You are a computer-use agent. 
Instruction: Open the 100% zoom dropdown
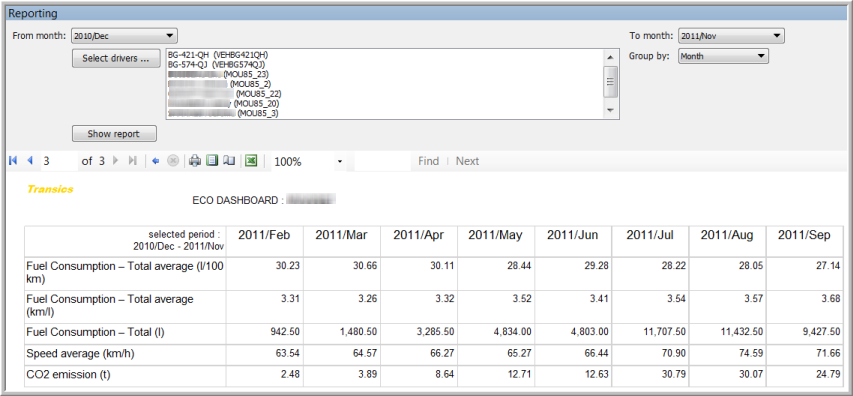308,162
